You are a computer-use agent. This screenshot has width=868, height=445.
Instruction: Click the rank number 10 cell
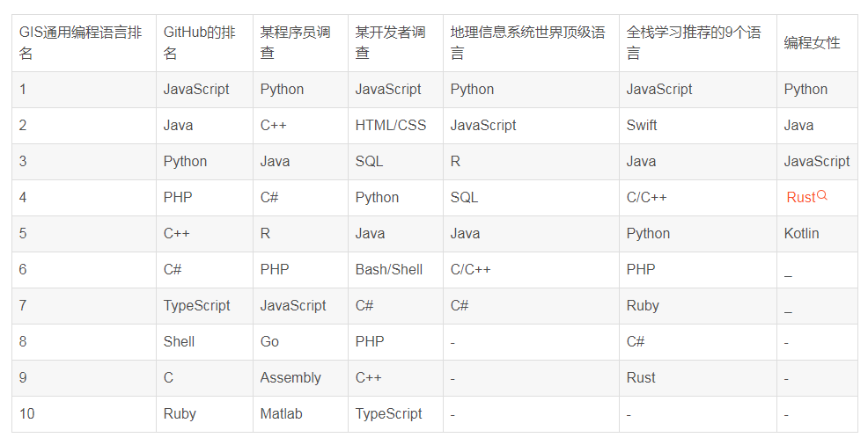click(85, 414)
